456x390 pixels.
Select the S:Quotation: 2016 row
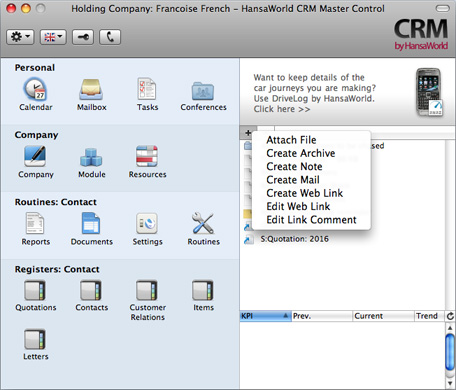[x=342, y=239]
